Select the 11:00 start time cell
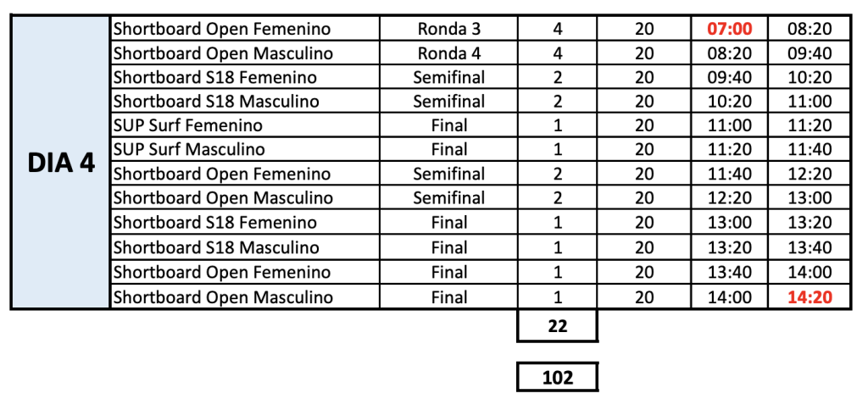 point(730,125)
